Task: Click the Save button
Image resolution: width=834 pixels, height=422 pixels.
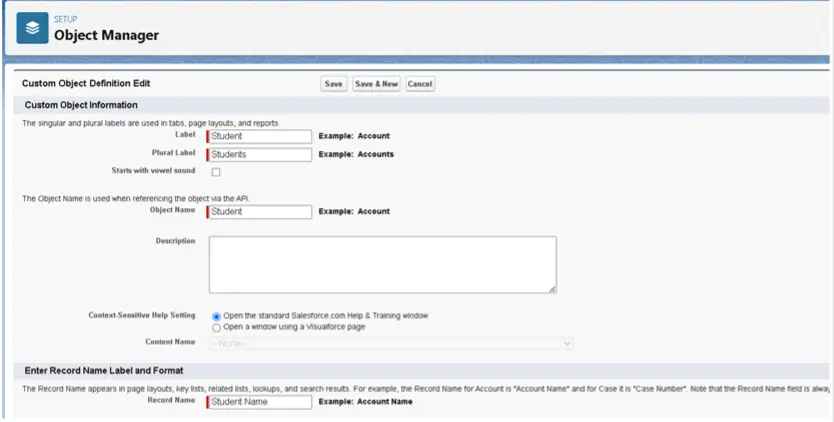Action: (x=334, y=84)
